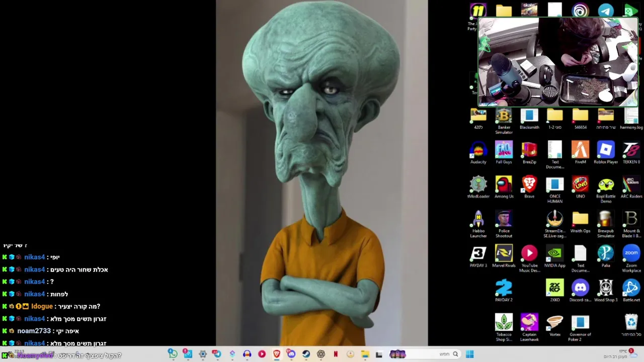Launch Weed Shop 3 from the desktop
Screen dimensions: 644x362
click(x=606, y=291)
